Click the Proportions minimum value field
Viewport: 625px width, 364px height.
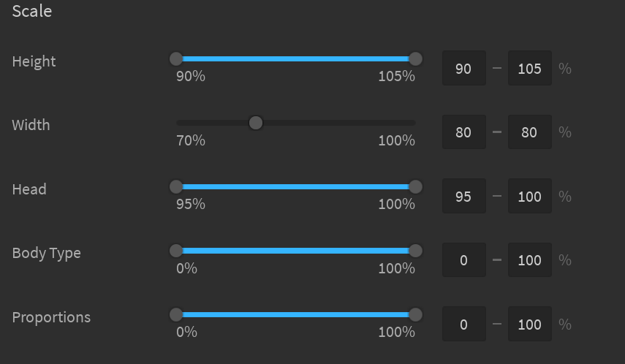(x=463, y=325)
